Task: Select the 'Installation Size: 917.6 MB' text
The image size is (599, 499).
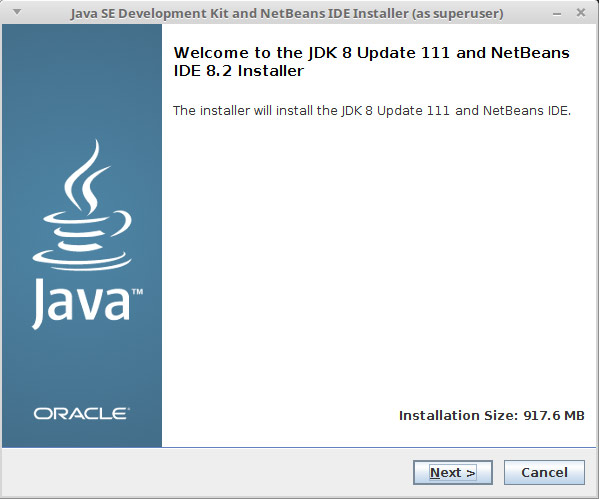Action: click(x=492, y=415)
